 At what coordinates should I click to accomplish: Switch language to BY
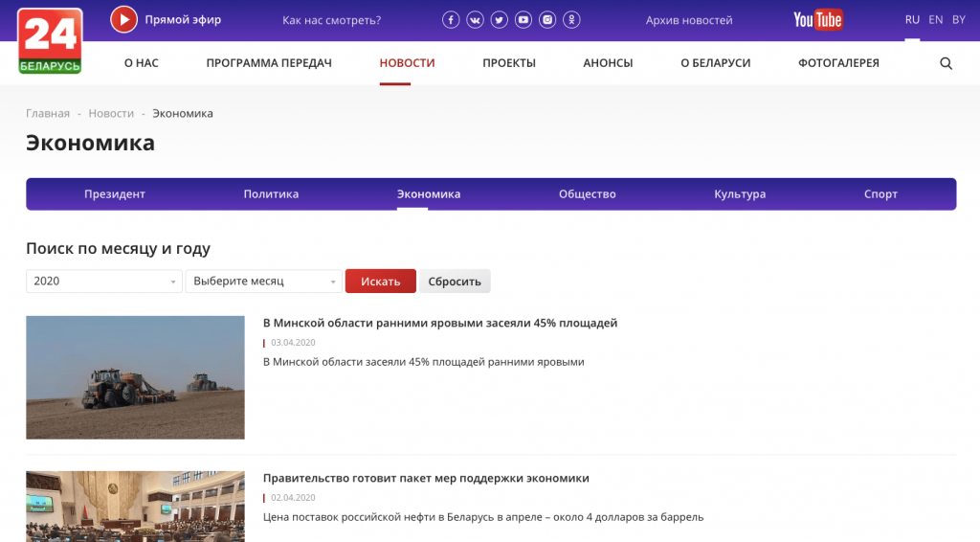pos(958,20)
